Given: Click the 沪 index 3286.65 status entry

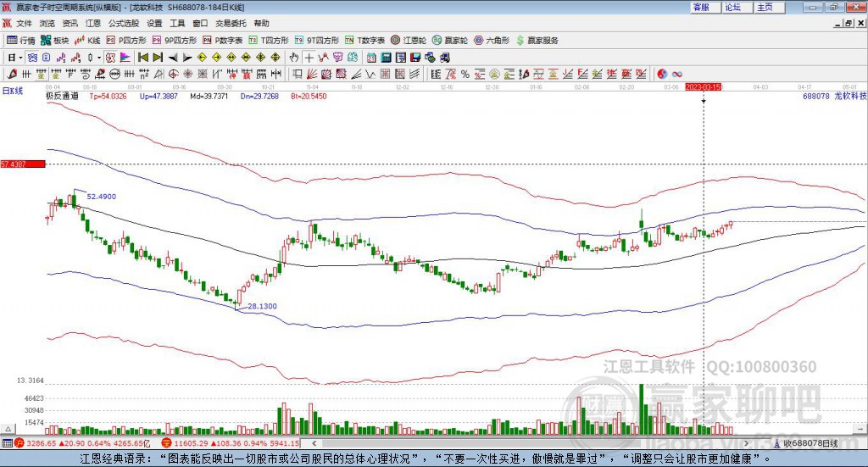Looking at the screenshot, I should [x=82, y=443].
